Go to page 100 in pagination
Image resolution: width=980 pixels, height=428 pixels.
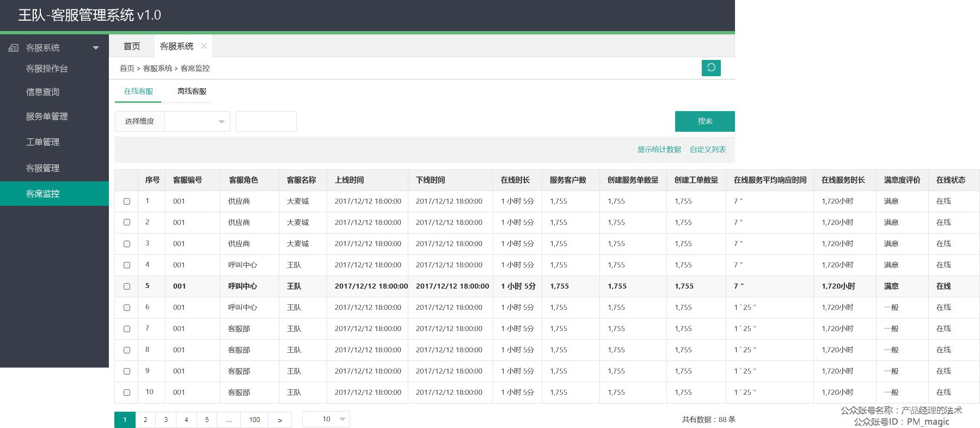click(254, 420)
